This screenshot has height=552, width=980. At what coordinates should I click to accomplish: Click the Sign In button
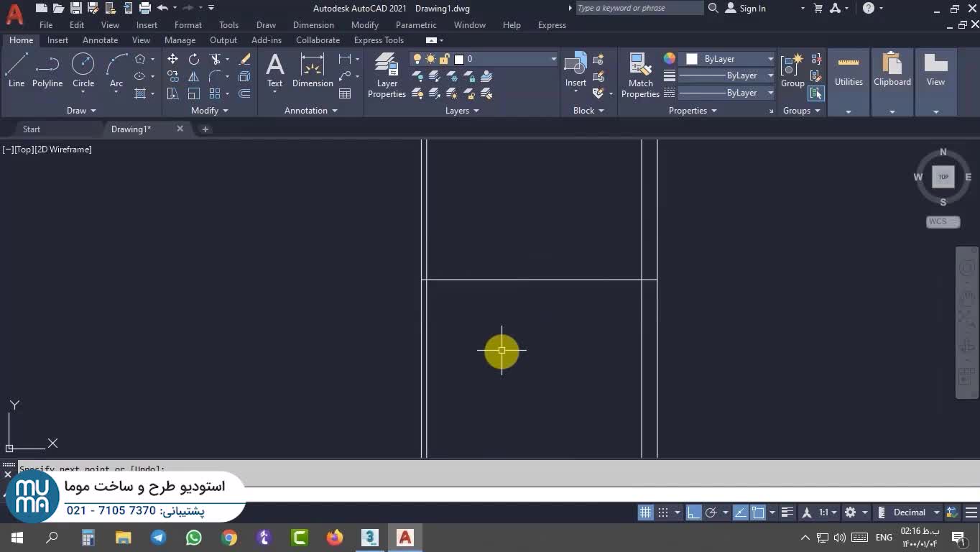[746, 9]
